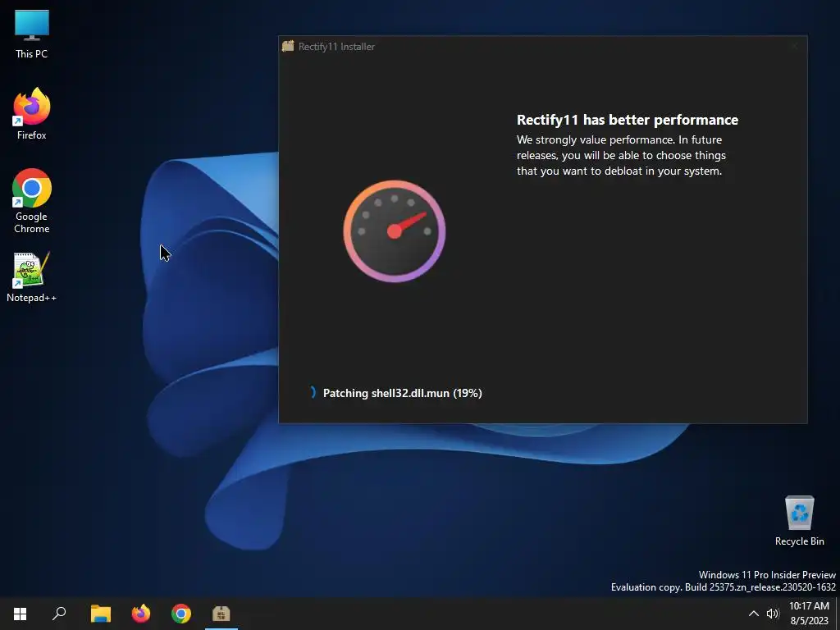Select the Google Chrome desktop shortcut
The width and height of the screenshot is (840, 630).
[32, 201]
